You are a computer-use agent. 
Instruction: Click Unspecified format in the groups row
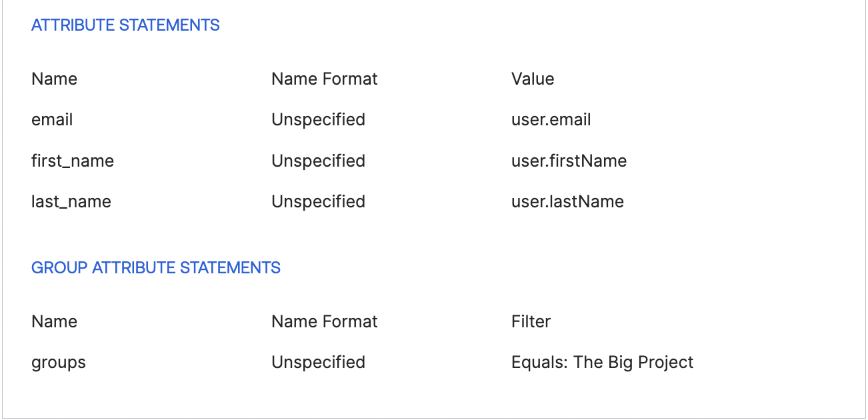click(x=318, y=363)
